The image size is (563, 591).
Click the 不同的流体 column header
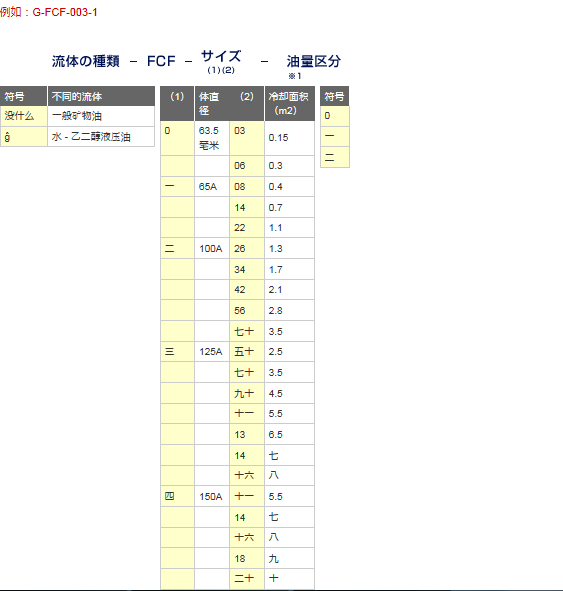tap(101, 96)
